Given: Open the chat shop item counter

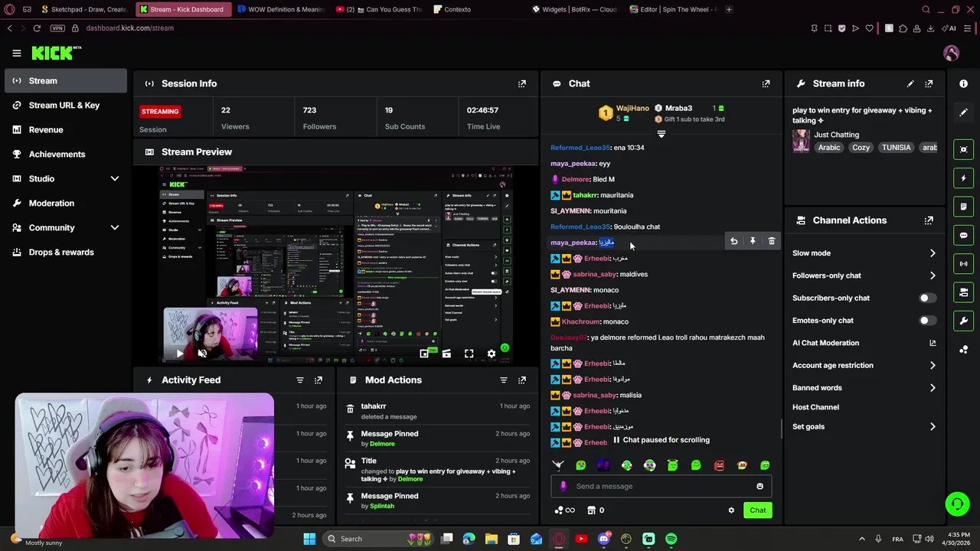Looking at the screenshot, I should (x=596, y=510).
